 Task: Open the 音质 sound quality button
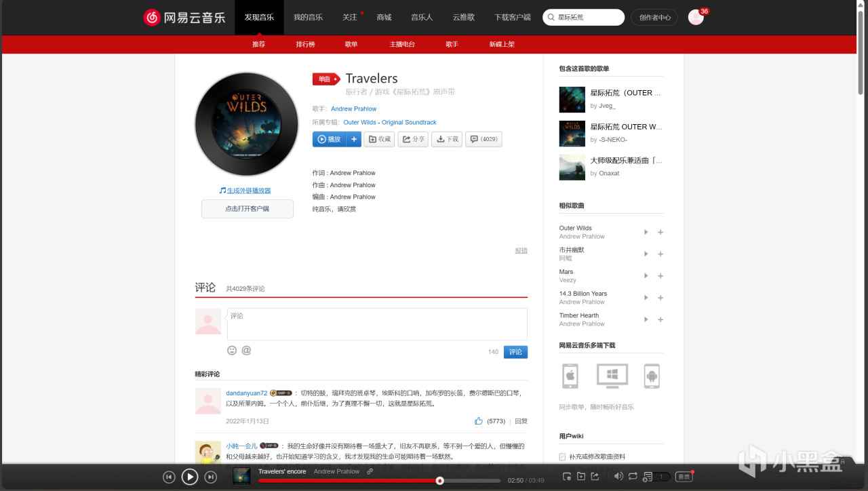(x=684, y=477)
